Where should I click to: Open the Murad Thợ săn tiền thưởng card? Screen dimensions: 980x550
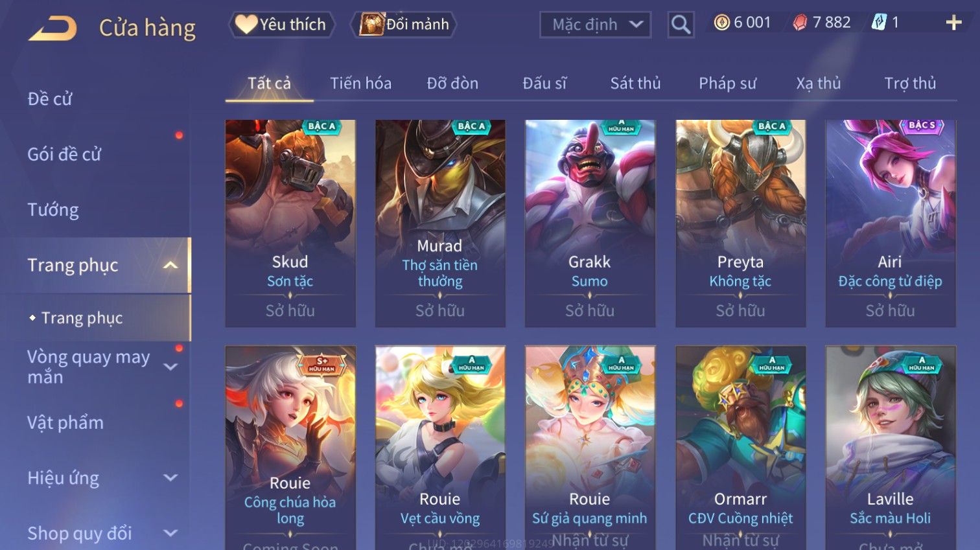(440, 223)
